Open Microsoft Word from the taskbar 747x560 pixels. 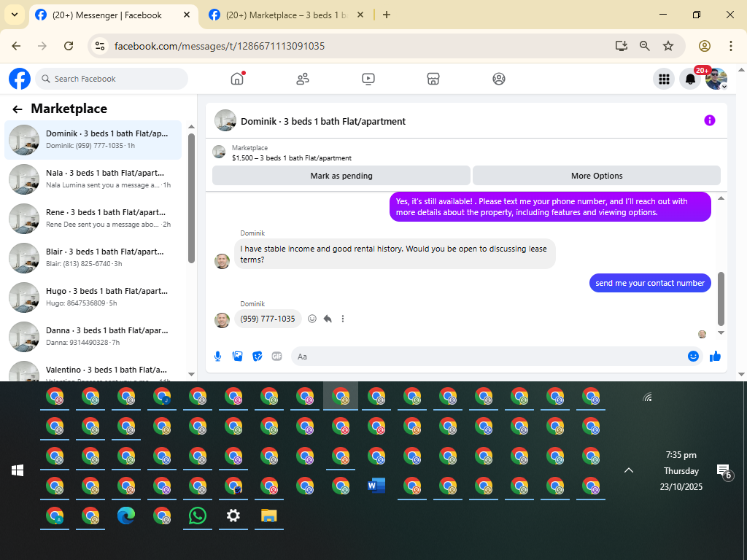coord(376,486)
